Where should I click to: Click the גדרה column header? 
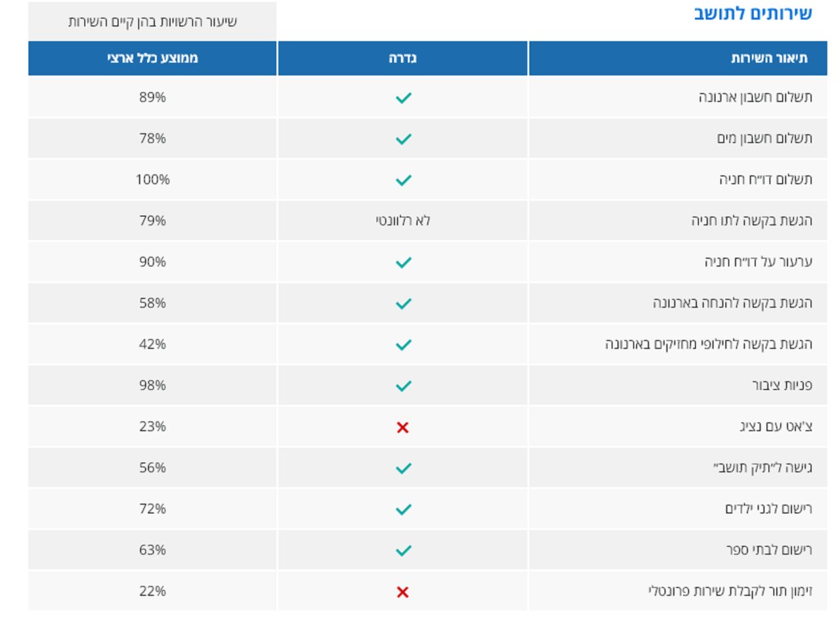pyautogui.click(x=403, y=58)
